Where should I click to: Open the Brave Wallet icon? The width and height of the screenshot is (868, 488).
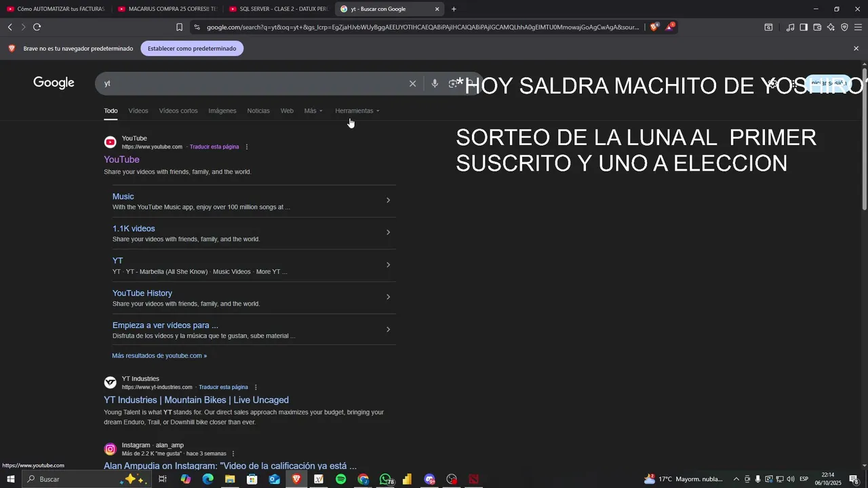coord(817,27)
